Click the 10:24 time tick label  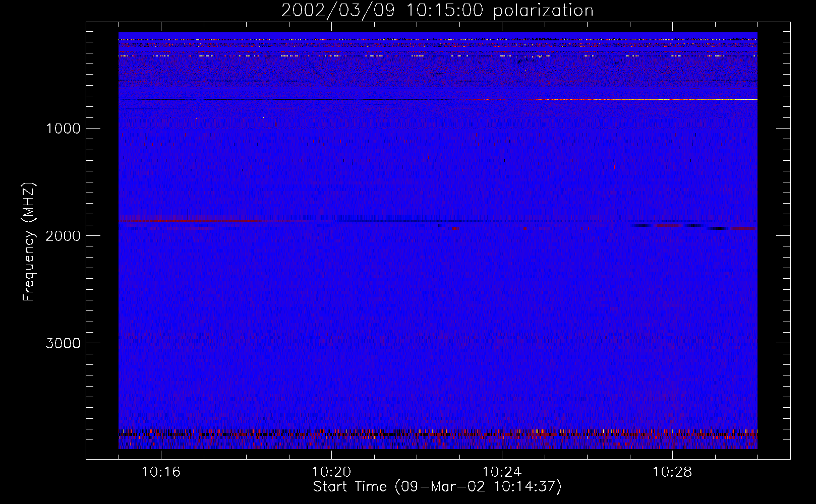click(x=502, y=472)
